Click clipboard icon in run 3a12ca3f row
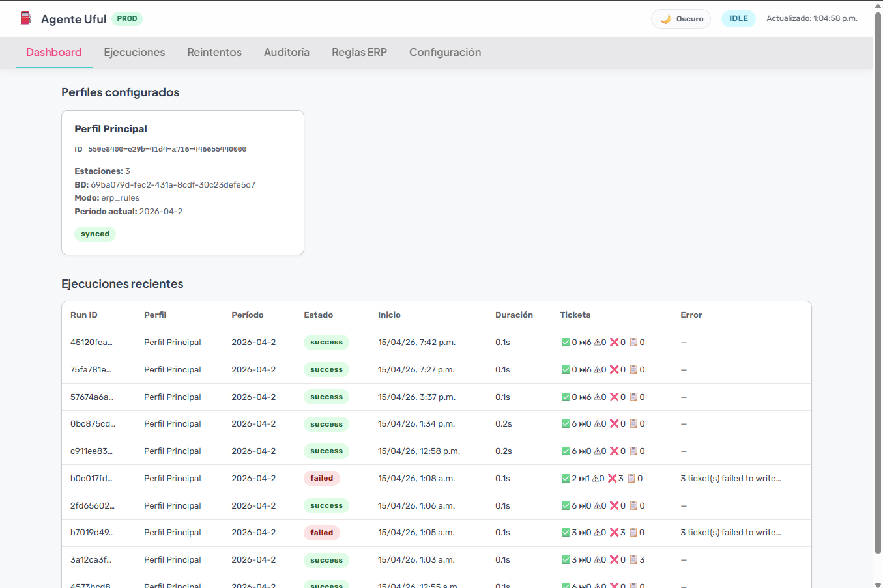The height and width of the screenshot is (588, 883). 633,560
